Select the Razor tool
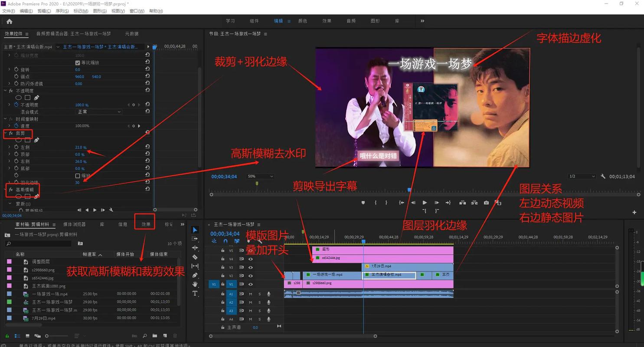The image size is (644, 347). [195, 257]
